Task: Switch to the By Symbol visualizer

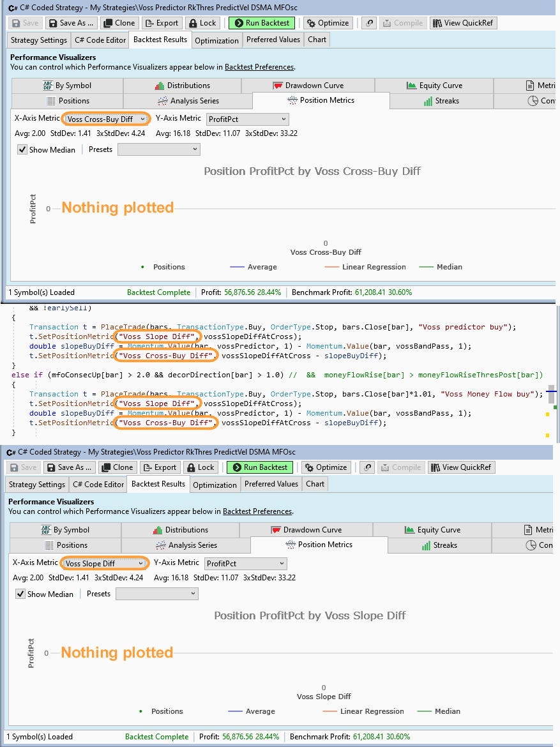Action: [66, 85]
